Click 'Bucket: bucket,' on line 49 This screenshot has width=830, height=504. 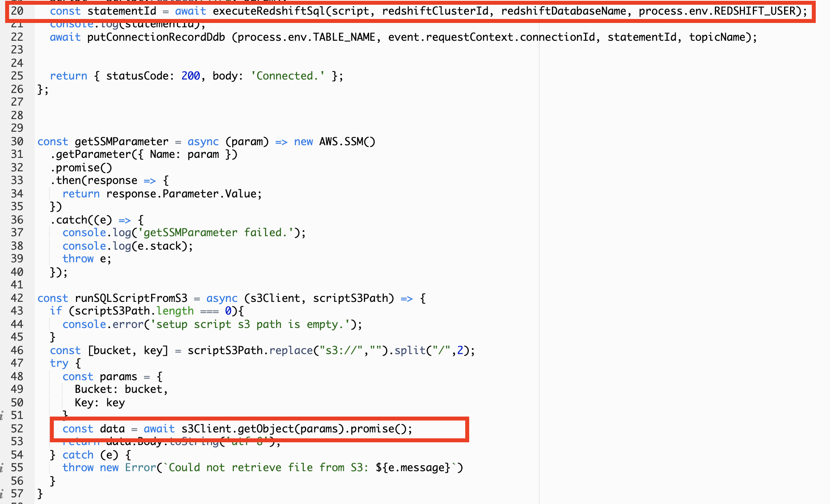(x=121, y=389)
